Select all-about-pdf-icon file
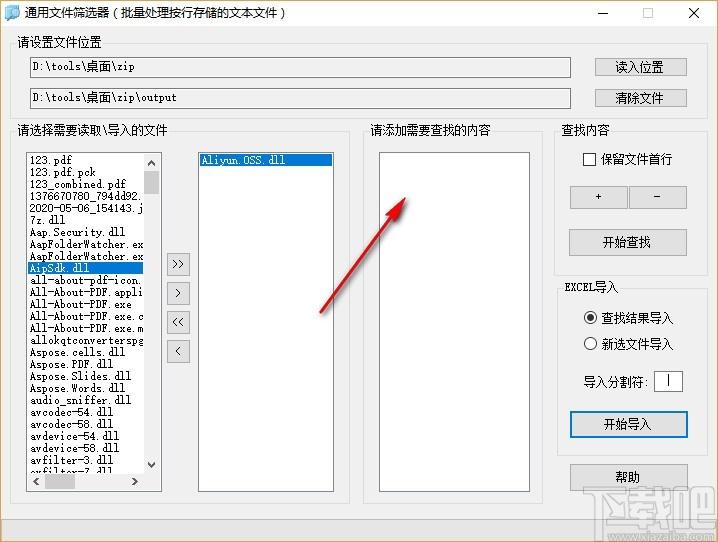 pos(86,280)
